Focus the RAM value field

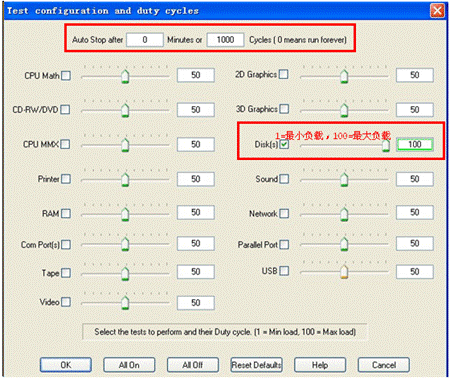coord(196,212)
